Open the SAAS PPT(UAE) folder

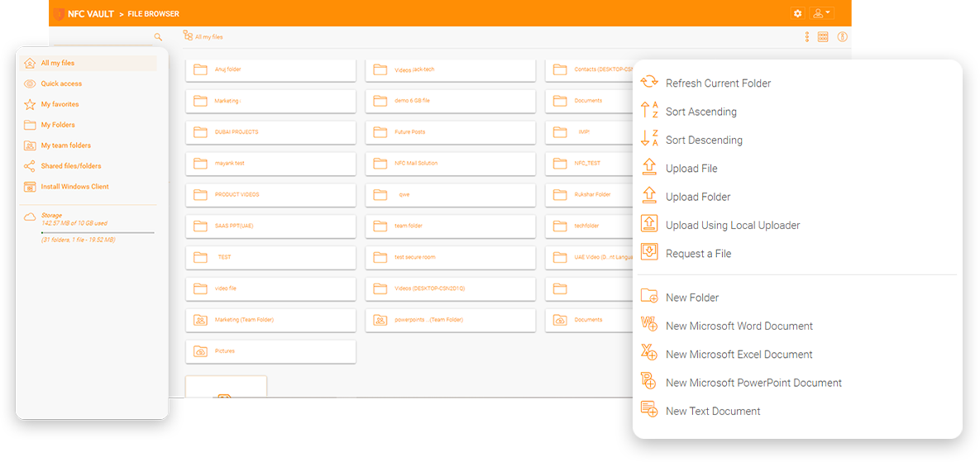[x=270, y=226]
